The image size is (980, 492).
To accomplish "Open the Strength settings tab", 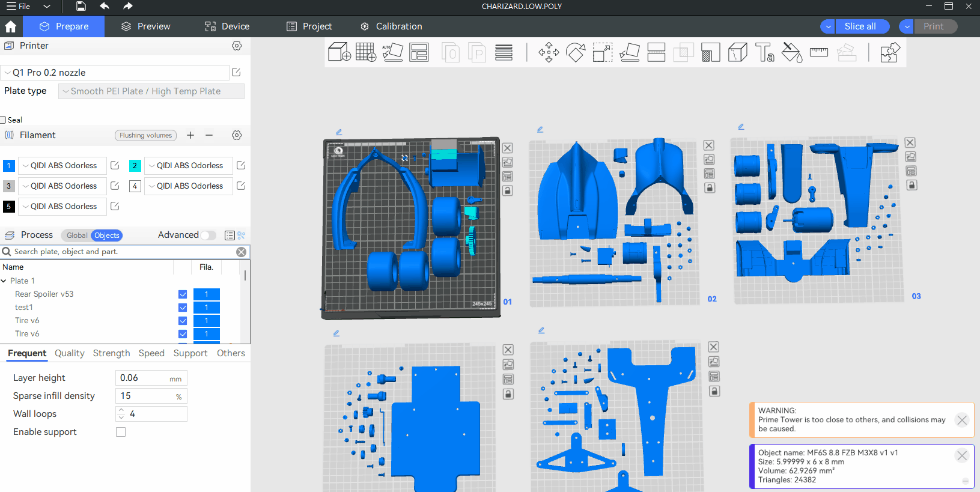I will click(x=111, y=353).
